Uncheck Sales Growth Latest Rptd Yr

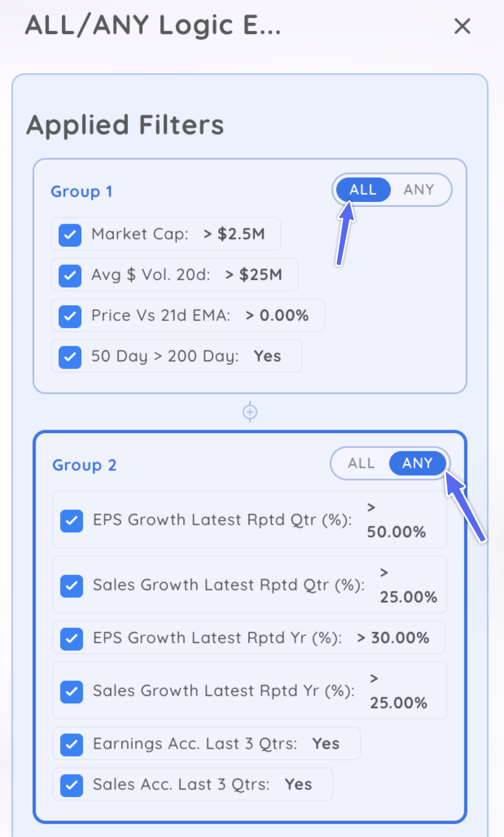(x=72, y=692)
